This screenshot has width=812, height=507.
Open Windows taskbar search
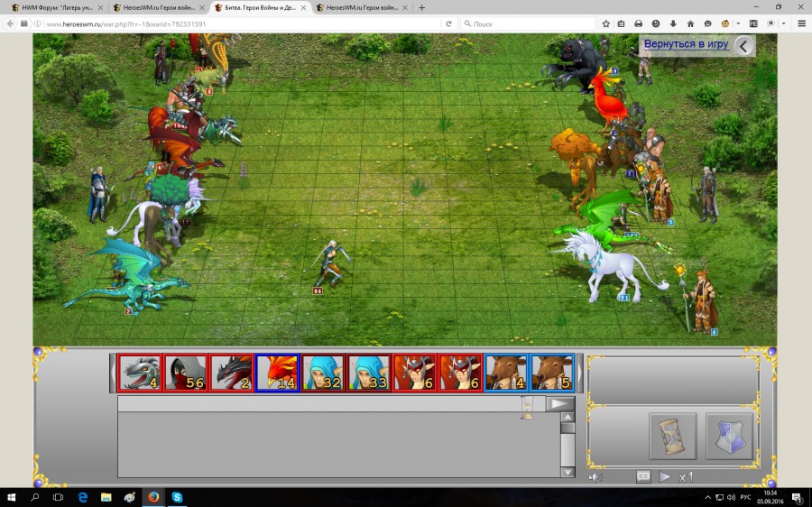tap(34, 497)
